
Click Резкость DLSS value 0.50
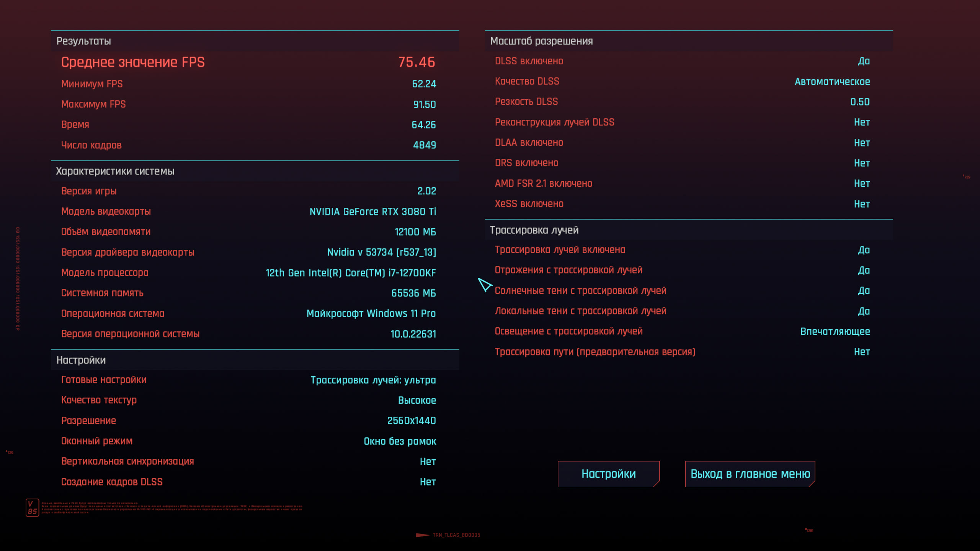click(860, 102)
